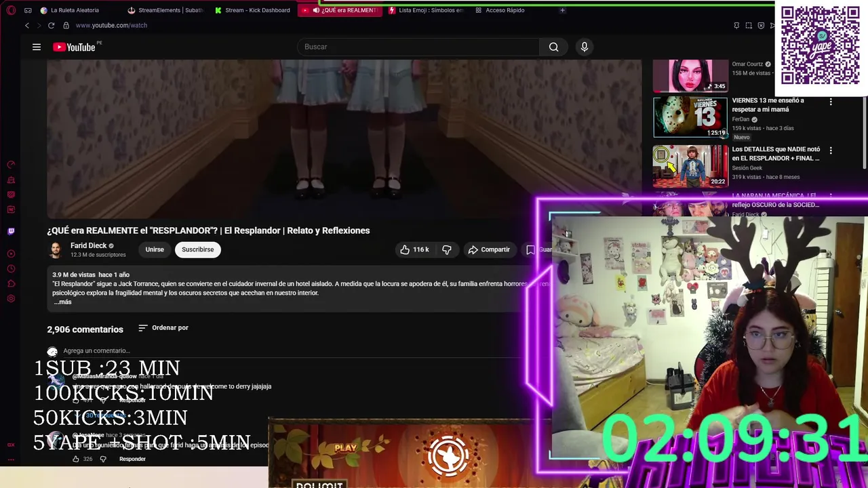Image resolution: width=868 pixels, height=488 pixels.
Task: Expand description with ...más
Action: coord(62,302)
